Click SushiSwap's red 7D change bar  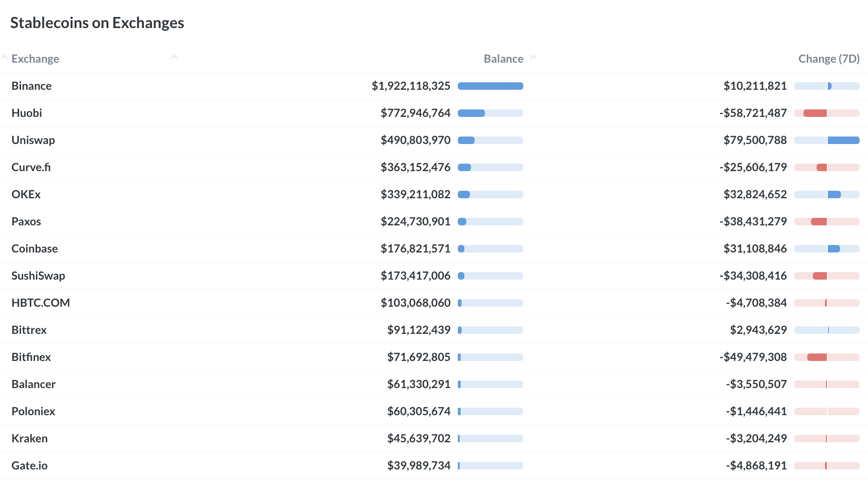(x=820, y=276)
